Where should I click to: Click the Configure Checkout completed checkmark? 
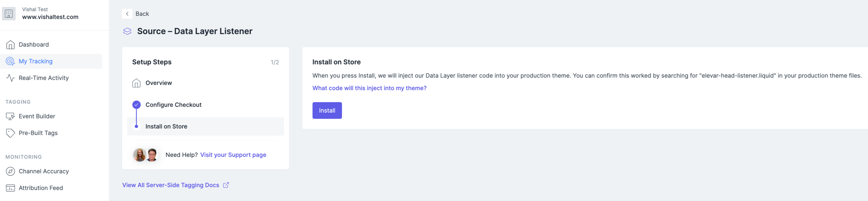point(136,105)
